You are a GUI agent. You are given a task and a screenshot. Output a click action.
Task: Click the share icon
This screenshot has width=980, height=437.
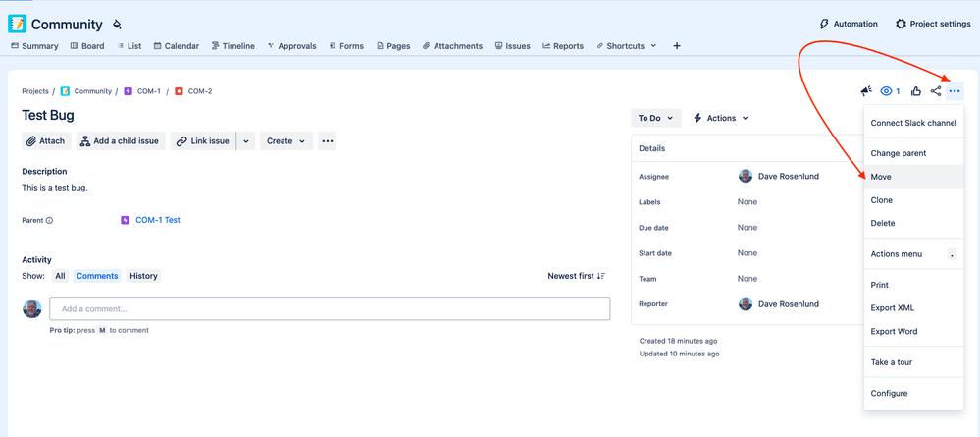coord(936,91)
